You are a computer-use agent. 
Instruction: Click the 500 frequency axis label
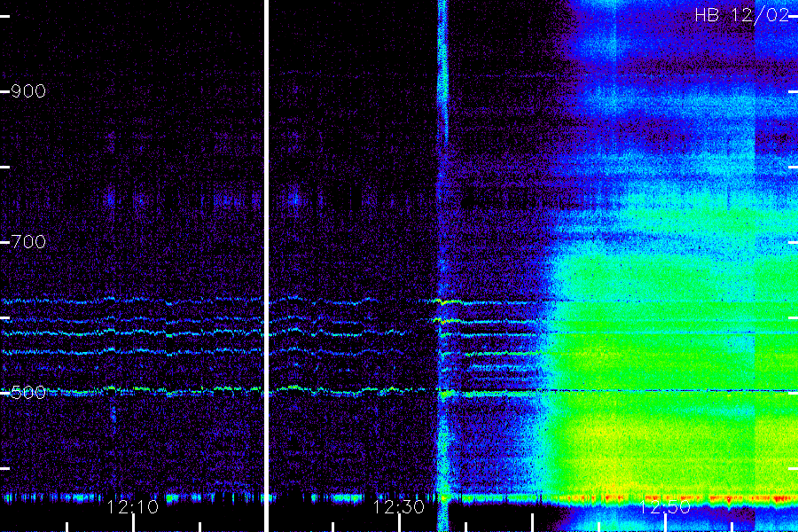tap(28, 393)
